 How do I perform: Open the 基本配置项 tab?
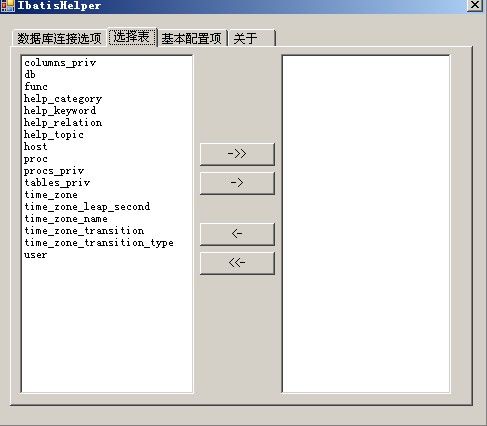coord(192,38)
